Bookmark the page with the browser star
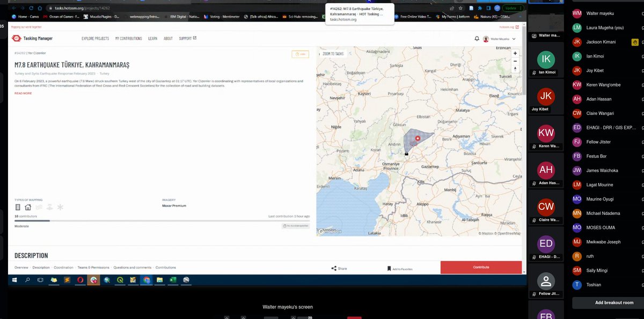The image size is (644, 319). (x=460, y=9)
